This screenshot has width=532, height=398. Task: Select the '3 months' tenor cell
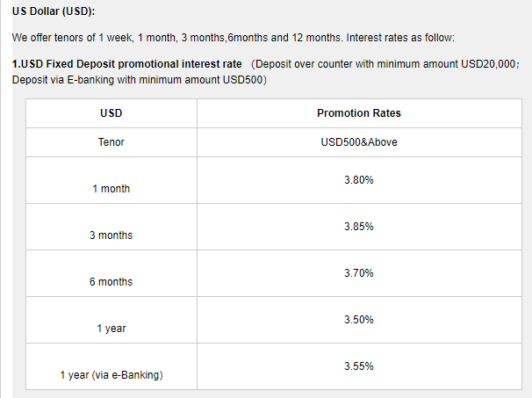(111, 235)
